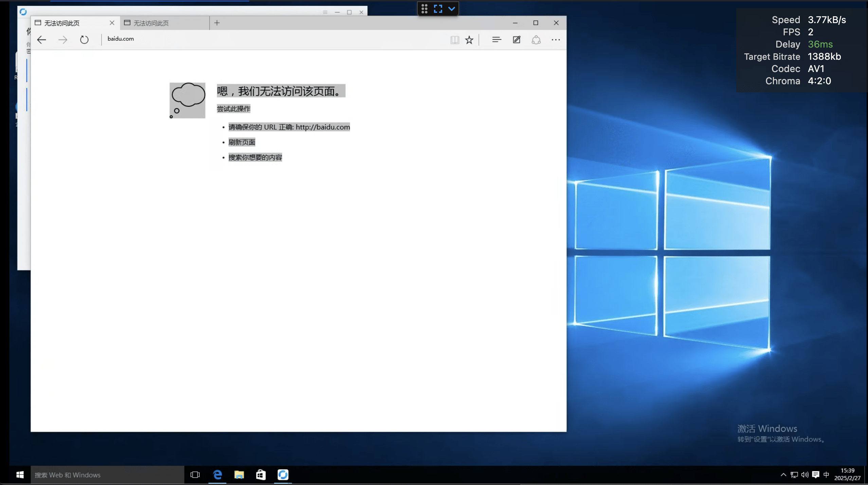Click the background window app logo
Viewport: 868px width, 485px height.
[x=23, y=12]
